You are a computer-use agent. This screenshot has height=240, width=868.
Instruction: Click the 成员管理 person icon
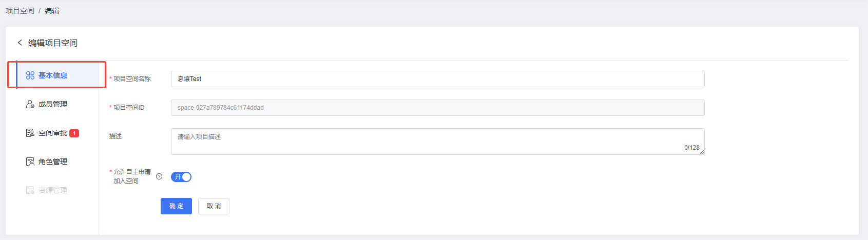30,104
